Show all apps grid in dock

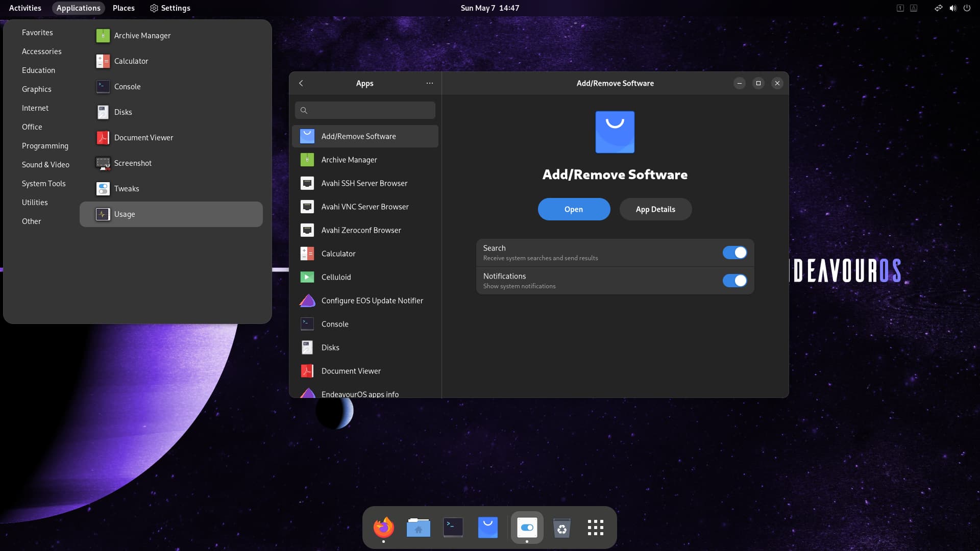595,528
